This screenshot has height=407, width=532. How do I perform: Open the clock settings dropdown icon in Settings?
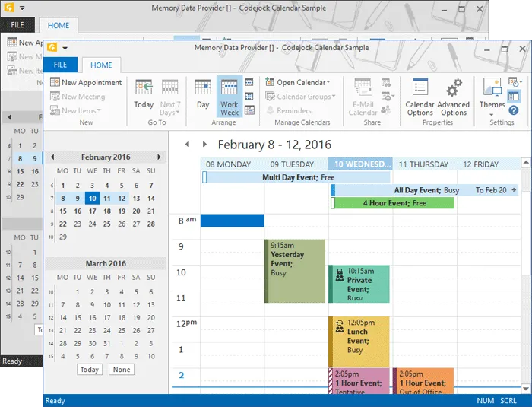pyautogui.click(x=515, y=82)
